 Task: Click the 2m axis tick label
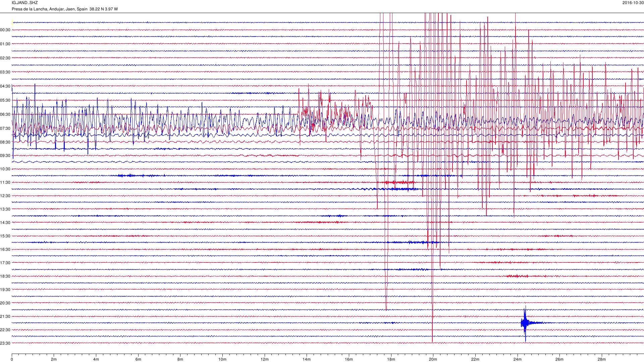54,360
